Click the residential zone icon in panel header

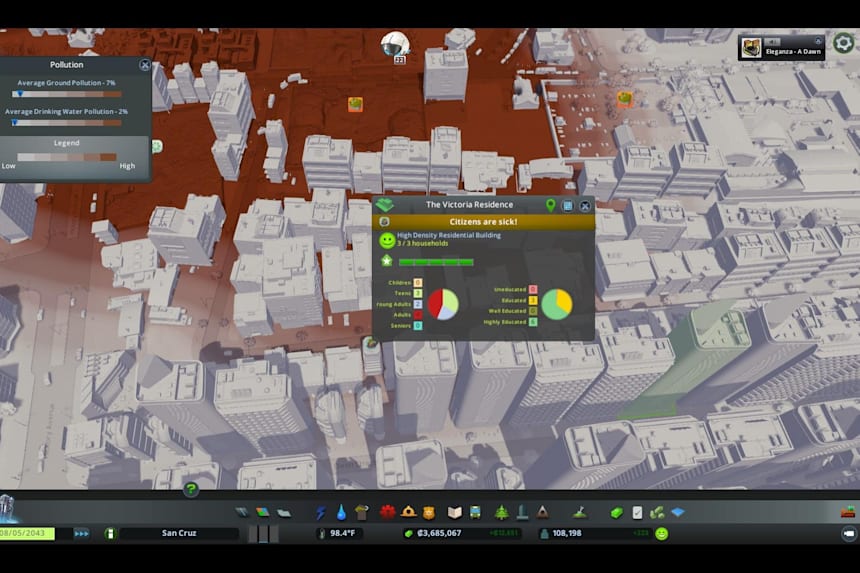(x=384, y=205)
